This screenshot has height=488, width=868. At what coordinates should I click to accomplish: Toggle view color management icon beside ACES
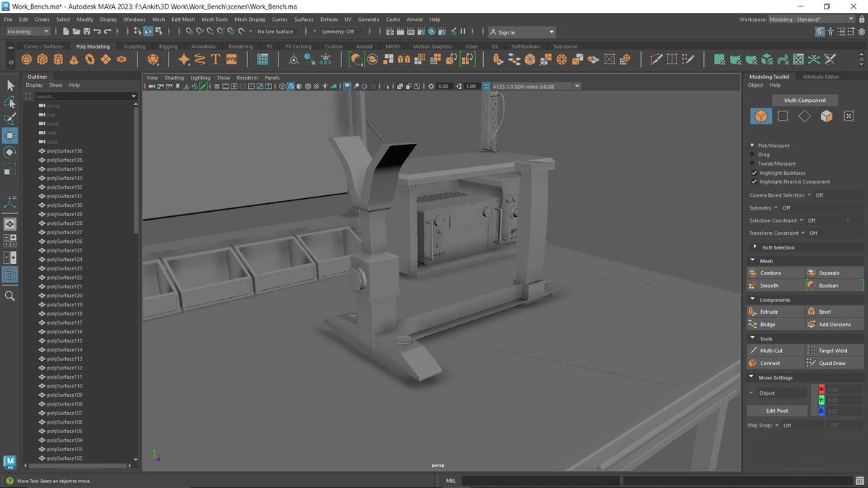point(486,86)
